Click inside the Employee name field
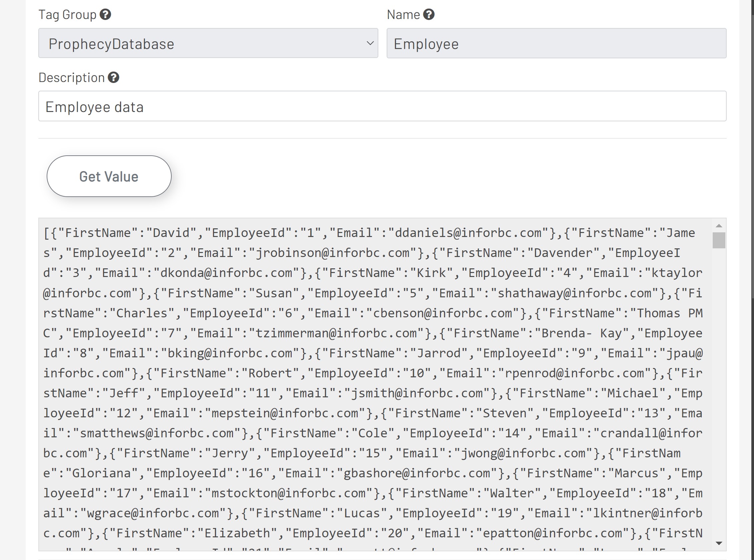 point(556,43)
